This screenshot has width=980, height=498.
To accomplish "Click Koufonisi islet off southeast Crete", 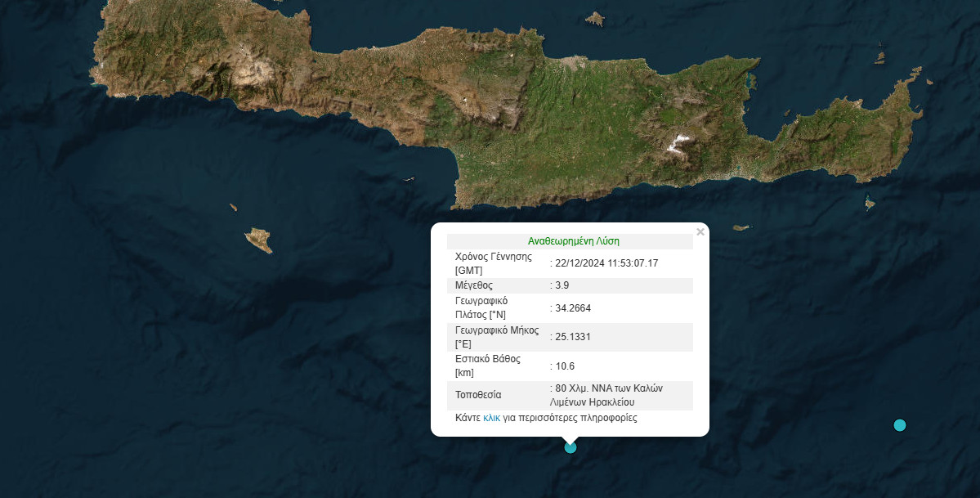I will [870, 204].
